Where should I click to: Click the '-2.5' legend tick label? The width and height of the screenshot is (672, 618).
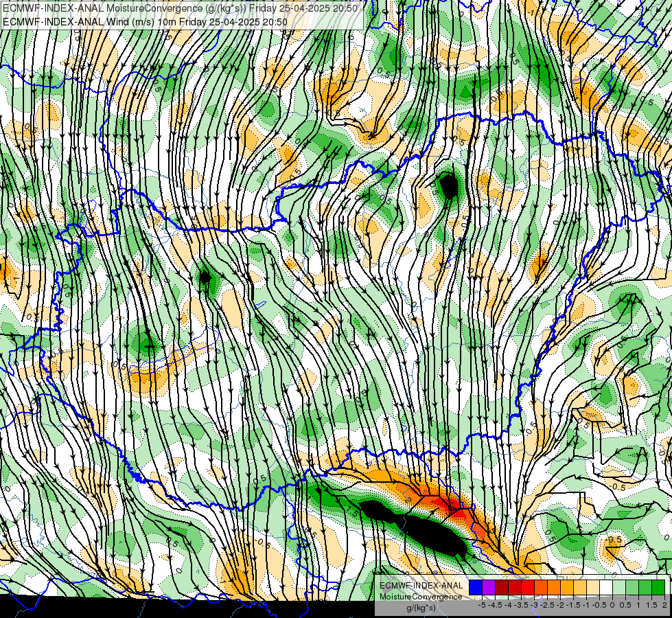coord(547,605)
